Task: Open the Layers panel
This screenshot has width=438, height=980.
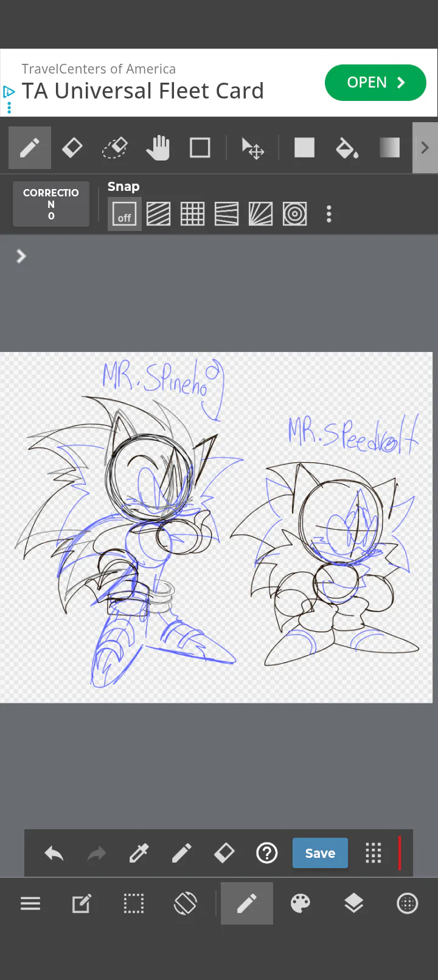Action: click(x=353, y=904)
